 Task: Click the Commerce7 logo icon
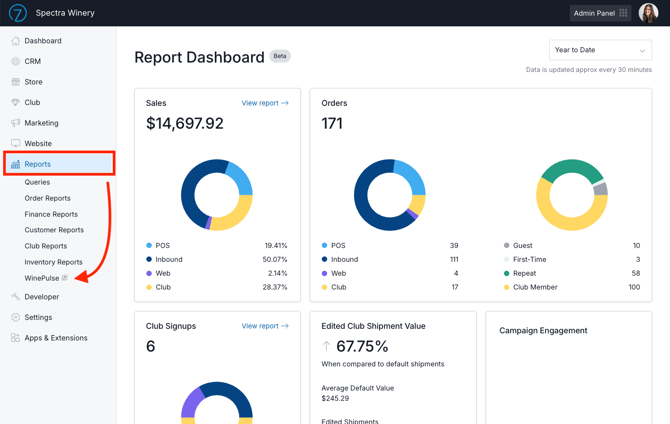[x=17, y=13]
